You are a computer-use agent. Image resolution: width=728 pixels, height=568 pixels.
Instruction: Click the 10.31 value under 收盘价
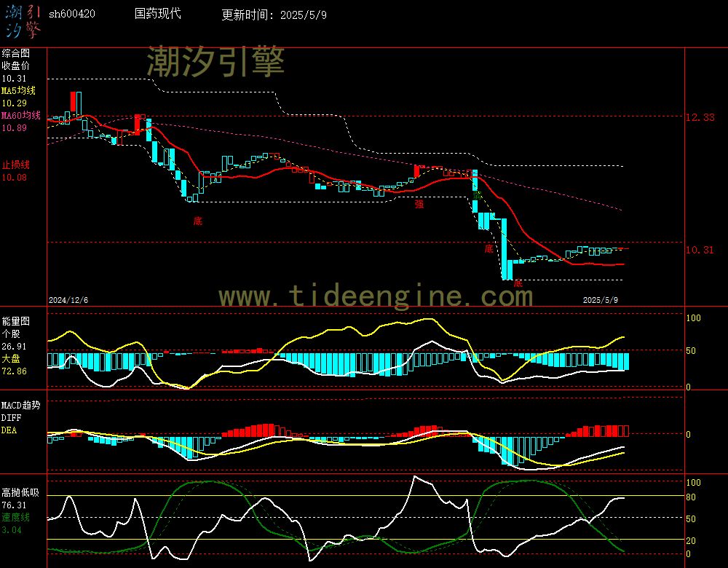pyautogui.click(x=14, y=79)
